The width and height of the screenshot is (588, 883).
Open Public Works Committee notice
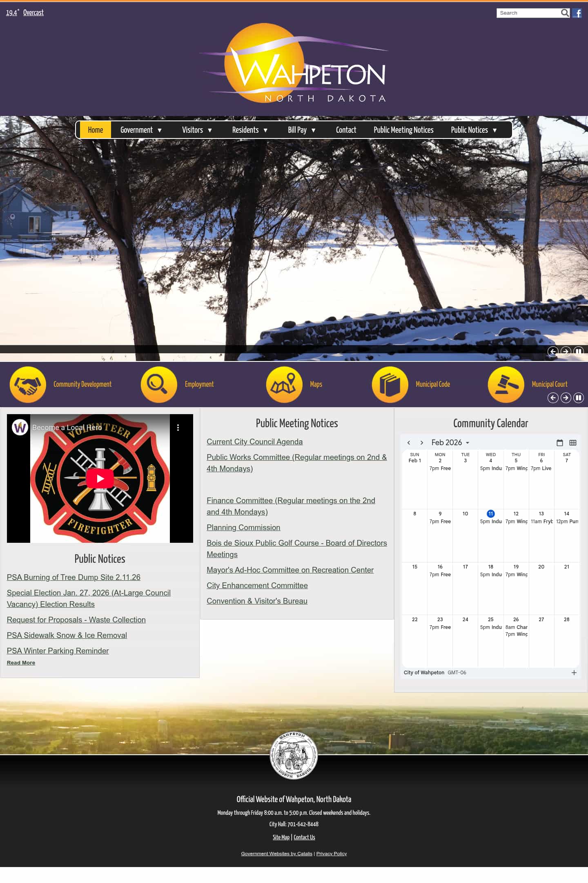pyautogui.click(x=296, y=463)
